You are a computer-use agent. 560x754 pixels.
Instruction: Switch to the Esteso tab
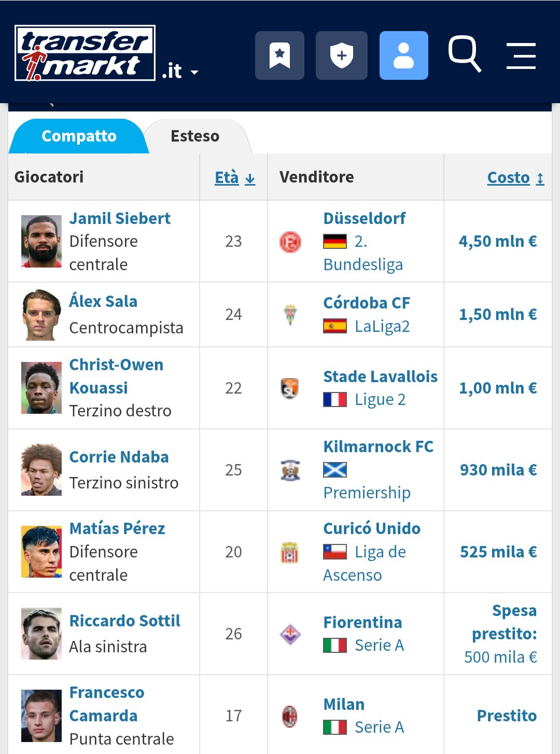coord(195,136)
